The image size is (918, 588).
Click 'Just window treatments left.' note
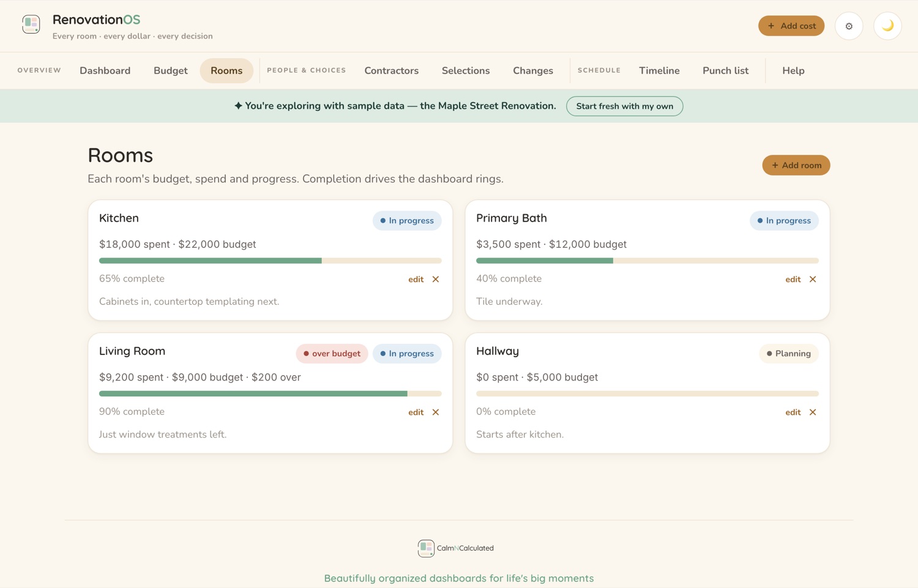(x=163, y=434)
